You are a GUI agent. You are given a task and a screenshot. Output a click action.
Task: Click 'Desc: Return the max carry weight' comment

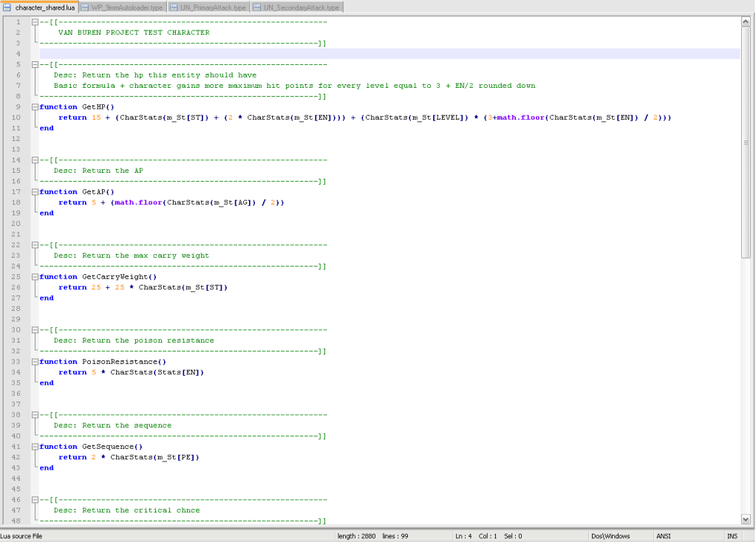tap(131, 255)
